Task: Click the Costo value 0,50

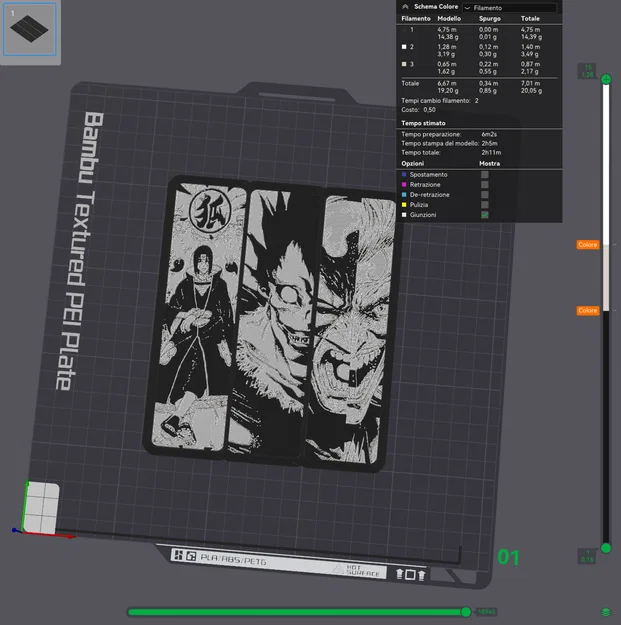Action: click(430, 110)
